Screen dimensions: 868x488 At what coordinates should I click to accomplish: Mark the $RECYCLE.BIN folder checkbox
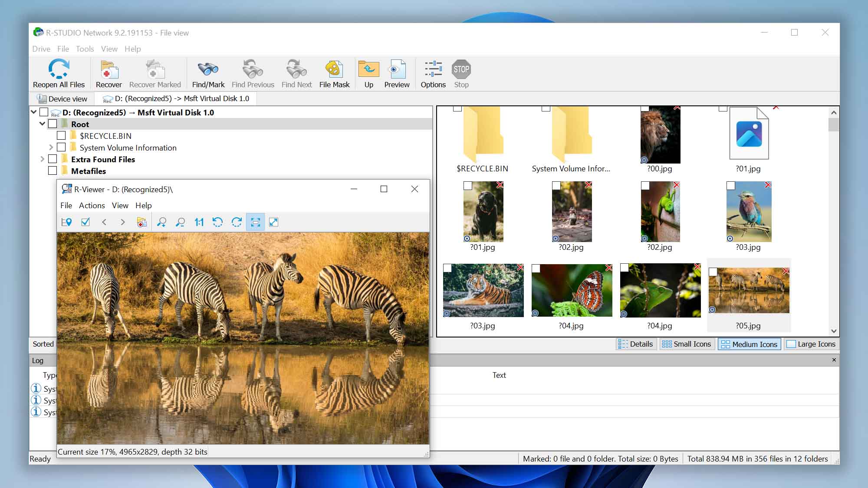coord(61,136)
